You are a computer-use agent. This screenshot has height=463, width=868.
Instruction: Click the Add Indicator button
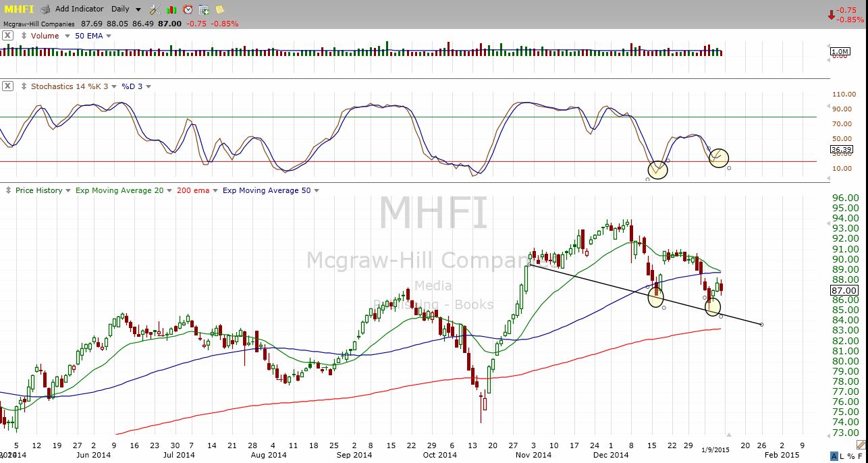coord(79,9)
